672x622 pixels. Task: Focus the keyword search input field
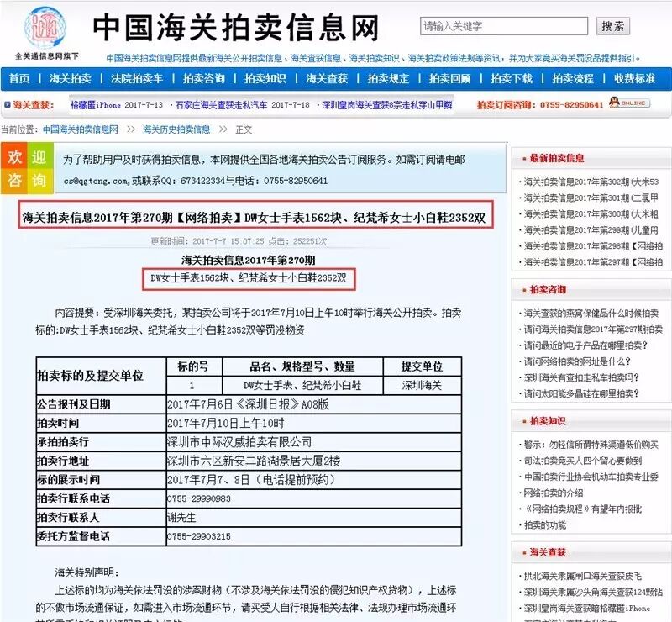coord(503,26)
